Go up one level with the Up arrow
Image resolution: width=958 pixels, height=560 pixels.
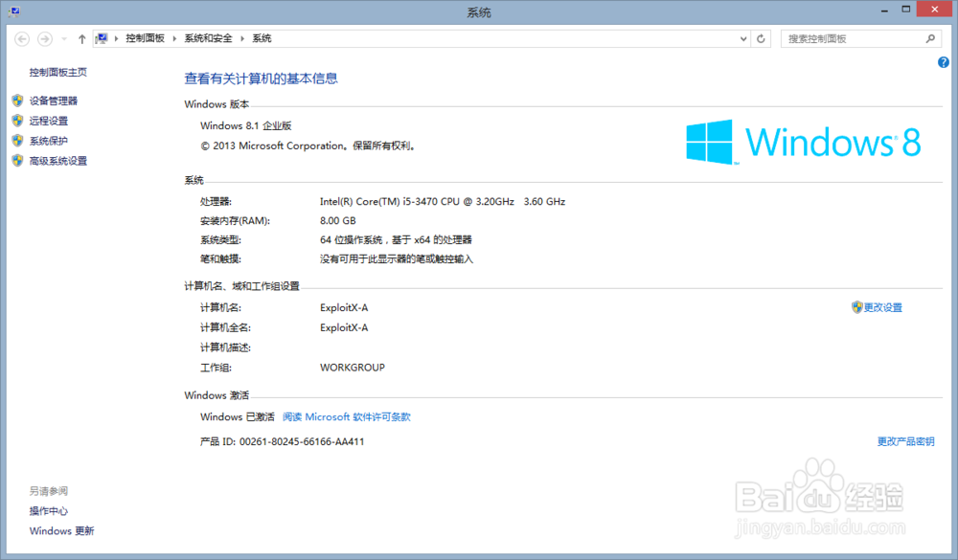(81, 39)
